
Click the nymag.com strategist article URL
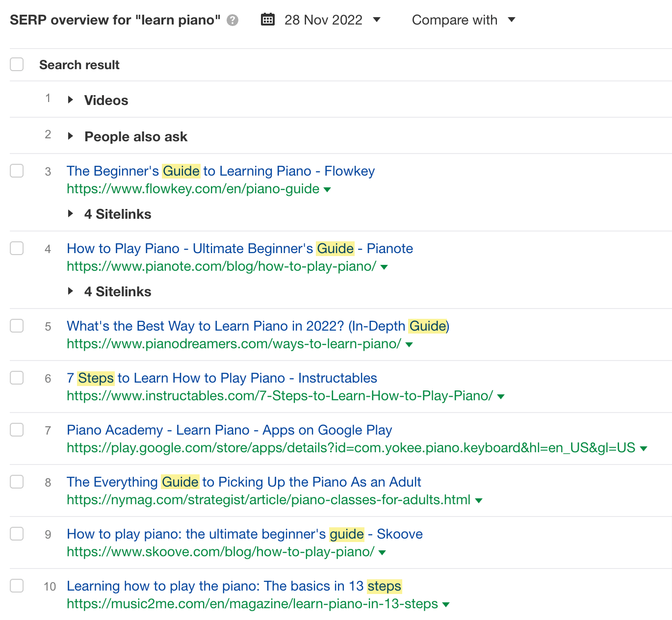point(269,500)
